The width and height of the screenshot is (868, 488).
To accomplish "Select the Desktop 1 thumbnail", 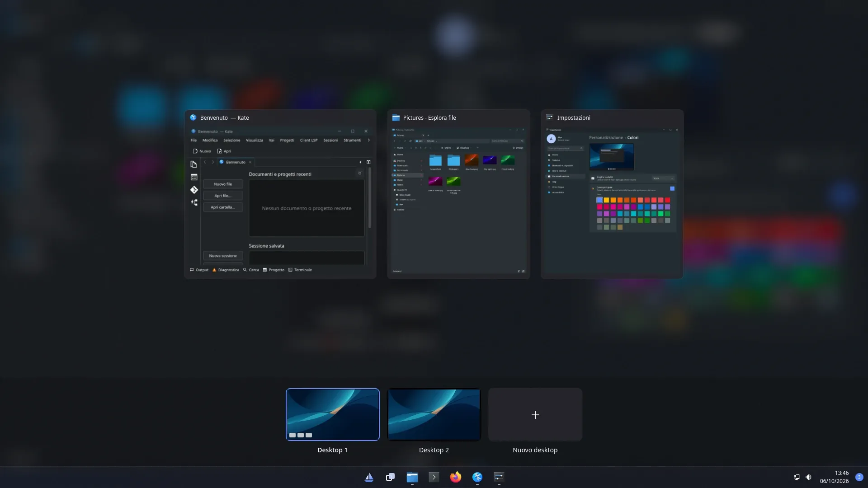I will click(333, 414).
